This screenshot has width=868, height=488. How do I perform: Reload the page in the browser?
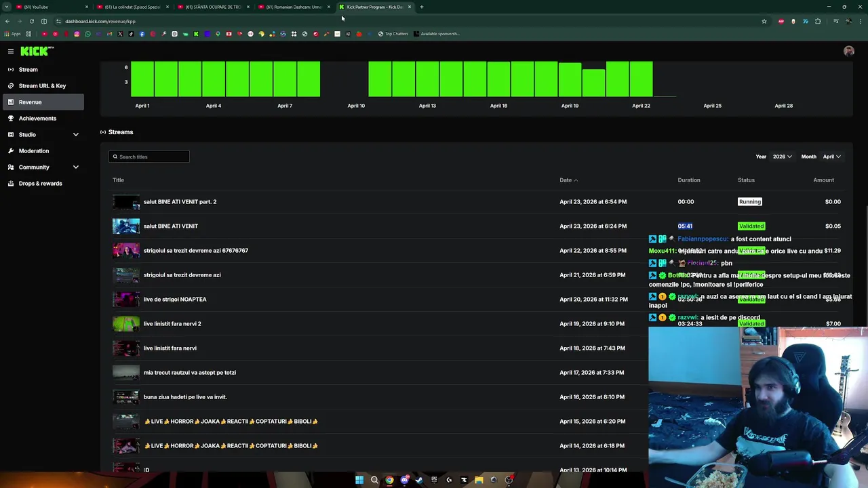tap(31, 21)
